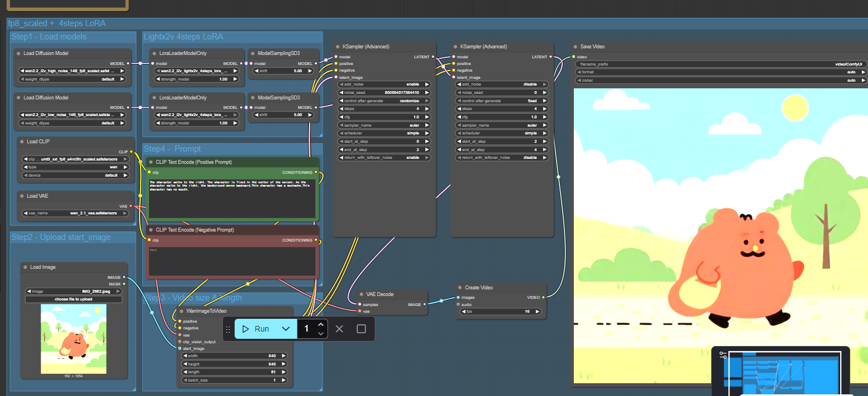The image size is (868, 396).
Task: Toggle return_with_leftover_noise set to enable
Action: point(384,158)
